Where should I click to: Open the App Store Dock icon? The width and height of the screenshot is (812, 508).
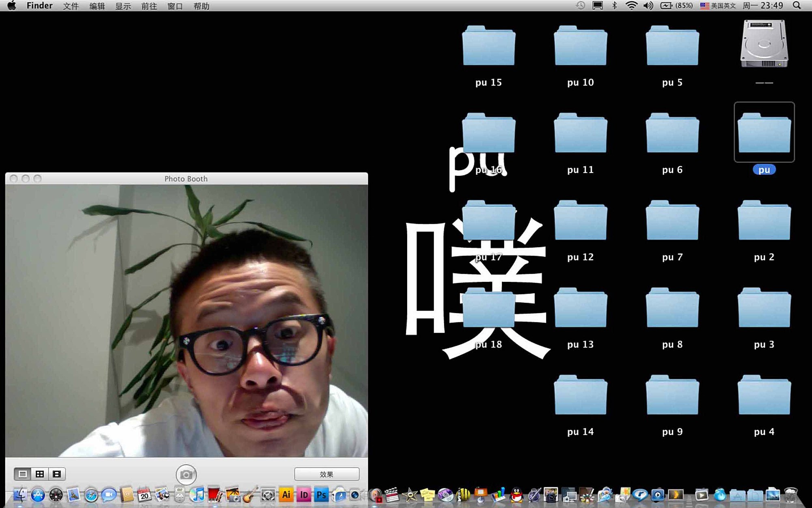[38, 495]
